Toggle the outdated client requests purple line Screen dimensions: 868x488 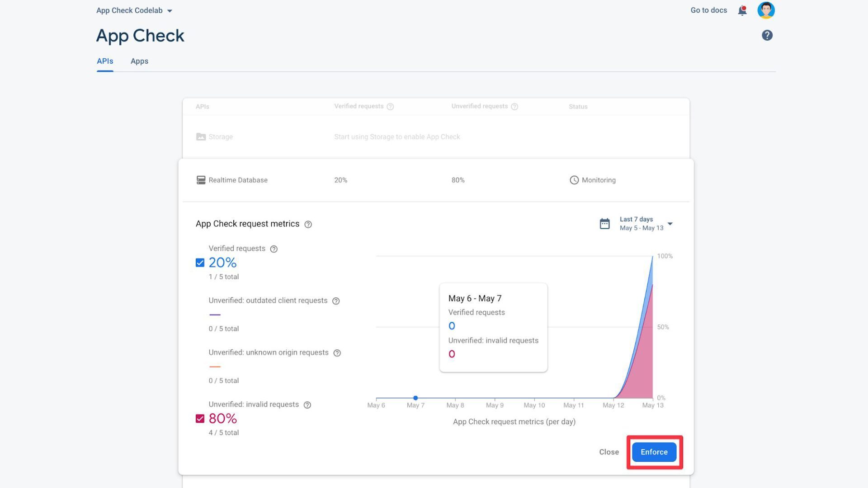click(215, 314)
